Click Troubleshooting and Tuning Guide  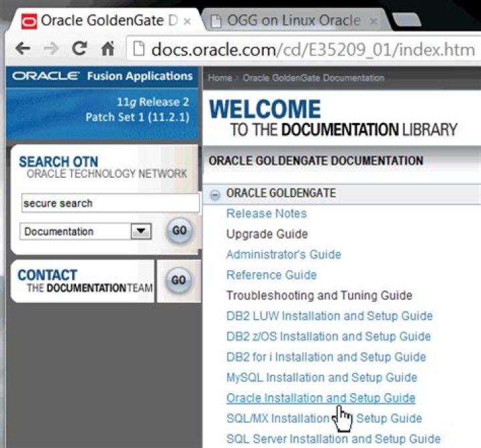319,296
